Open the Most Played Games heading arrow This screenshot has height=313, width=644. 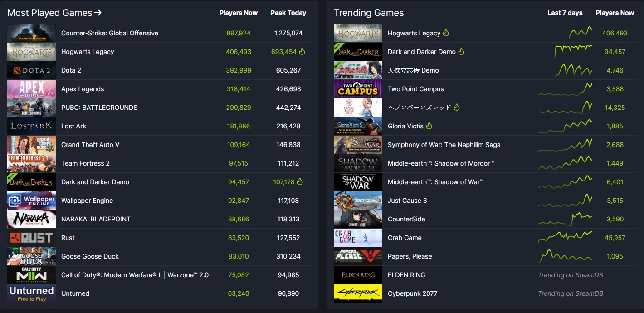[x=98, y=13]
